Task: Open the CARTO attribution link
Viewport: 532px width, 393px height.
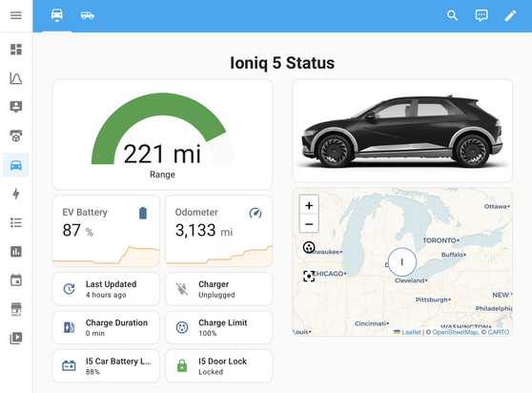Action: 499,332
